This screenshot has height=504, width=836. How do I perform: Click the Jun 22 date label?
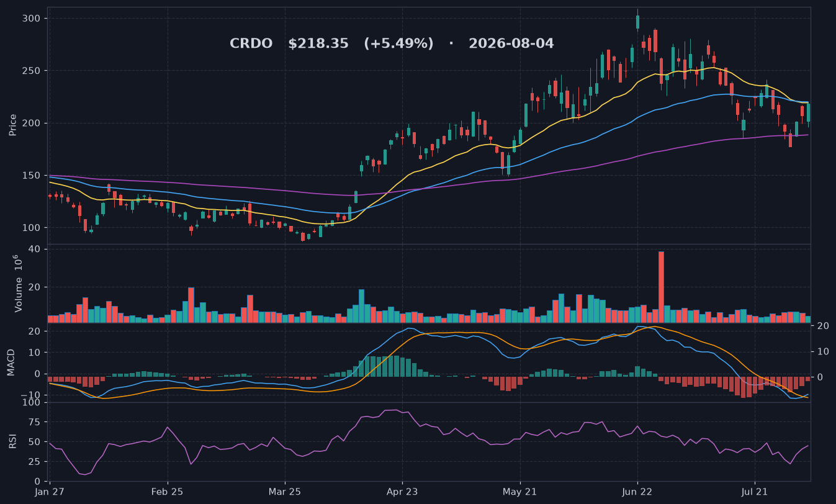[637, 491]
